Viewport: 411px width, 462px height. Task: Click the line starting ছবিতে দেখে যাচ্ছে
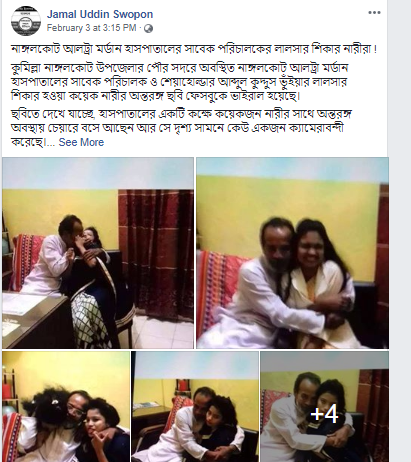click(x=181, y=114)
